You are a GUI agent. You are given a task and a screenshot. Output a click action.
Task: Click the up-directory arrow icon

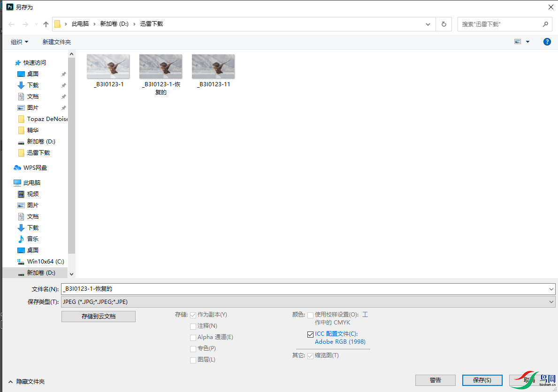(x=46, y=24)
